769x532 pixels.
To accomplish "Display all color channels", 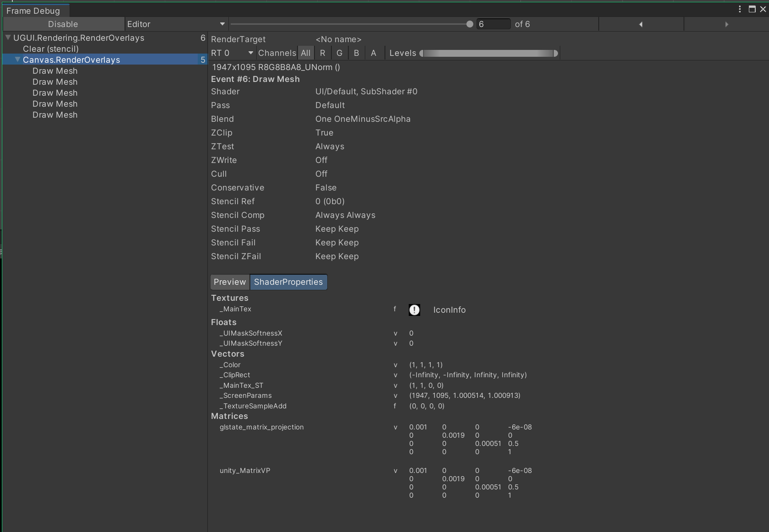I will tap(305, 53).
